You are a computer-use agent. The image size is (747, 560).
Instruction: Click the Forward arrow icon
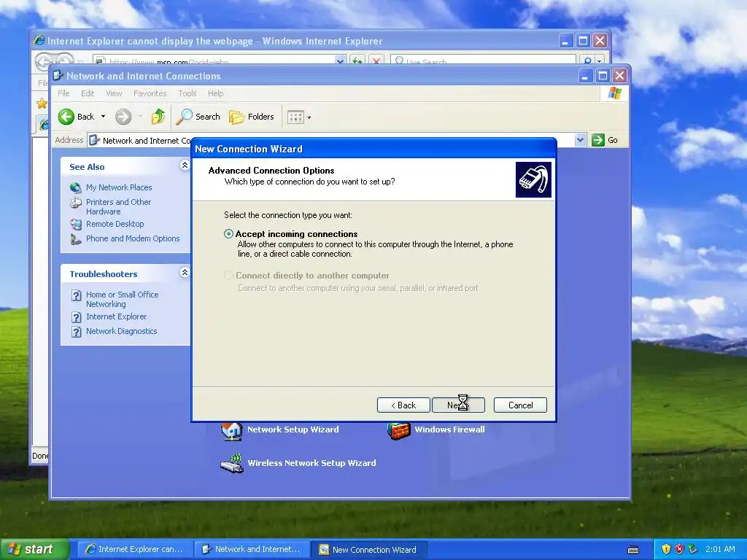(123, 117)
